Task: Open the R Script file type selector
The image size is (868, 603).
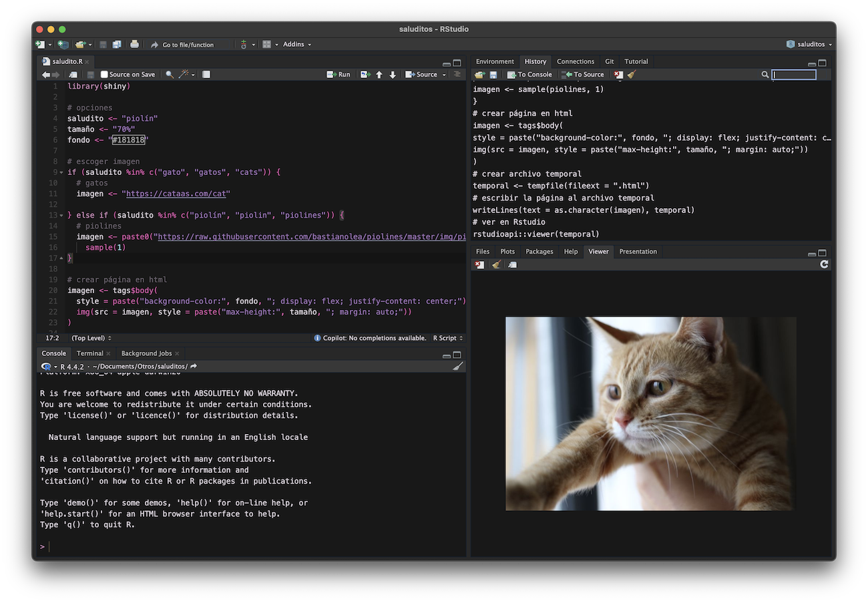Action: [447, 338]
